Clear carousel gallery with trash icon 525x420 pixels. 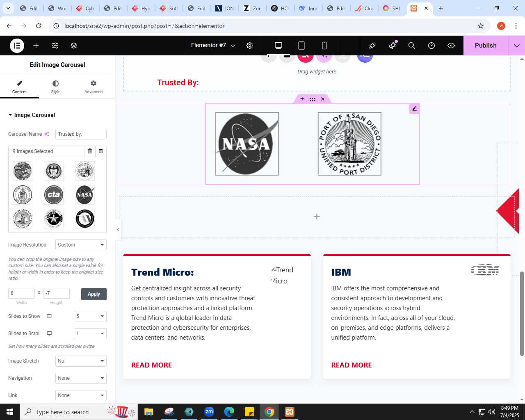pyautogui.click(x=90, y=151)
